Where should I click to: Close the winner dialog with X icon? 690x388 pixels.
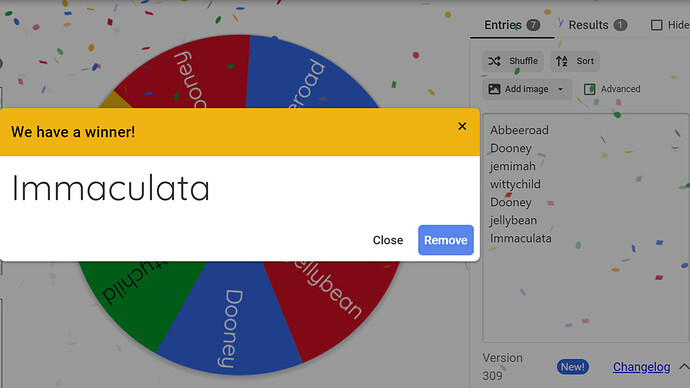point(462,126)
